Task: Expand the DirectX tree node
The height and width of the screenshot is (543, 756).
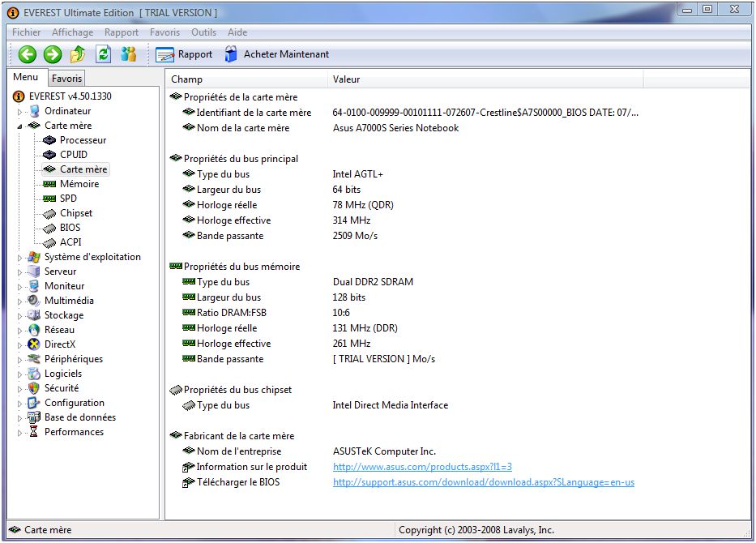Action: pos(19,345)
